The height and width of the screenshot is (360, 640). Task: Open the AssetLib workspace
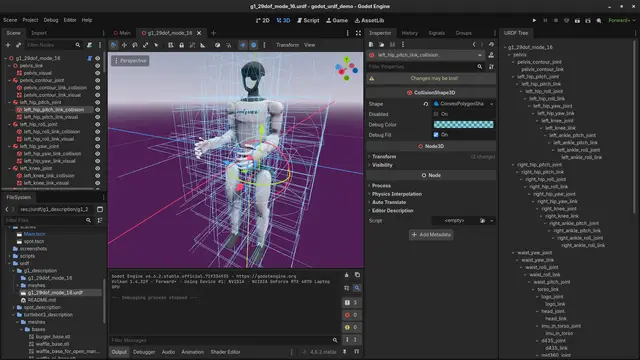coord(369,20)
